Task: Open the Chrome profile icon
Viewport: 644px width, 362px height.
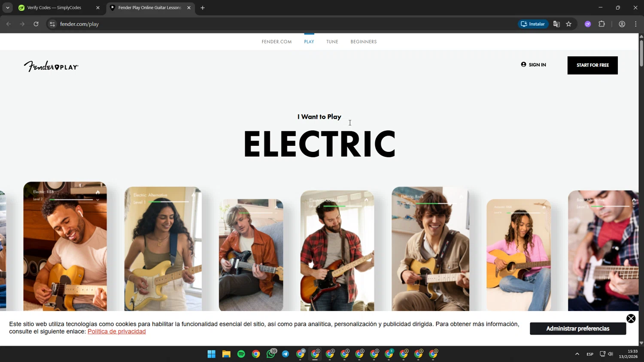Action: pos(622,24)
